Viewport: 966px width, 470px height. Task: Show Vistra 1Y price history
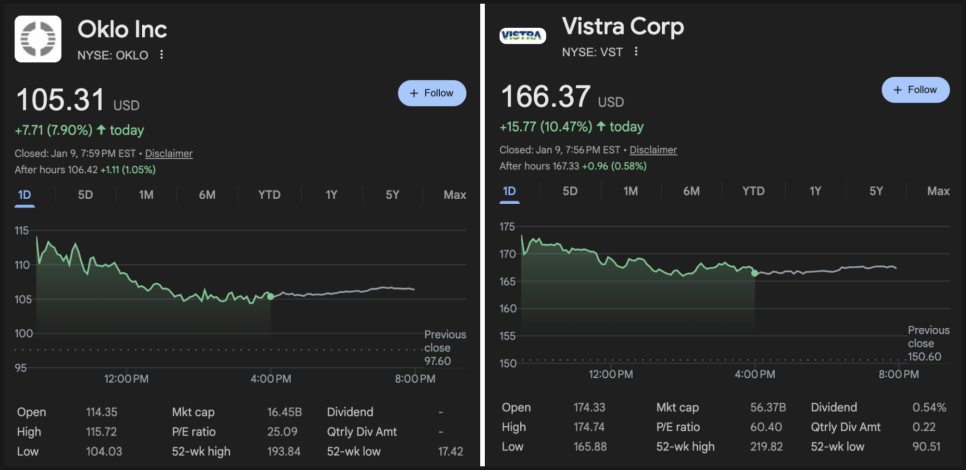[815, 191]
